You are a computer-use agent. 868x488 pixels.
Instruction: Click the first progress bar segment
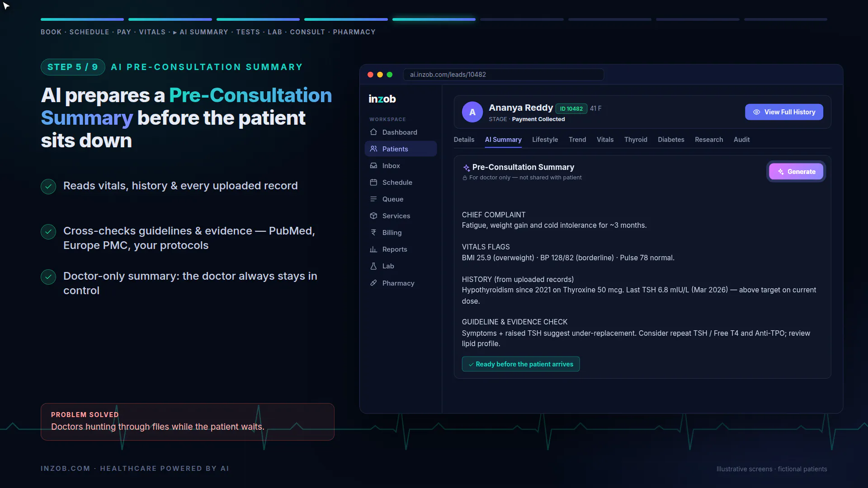(82, 19)
